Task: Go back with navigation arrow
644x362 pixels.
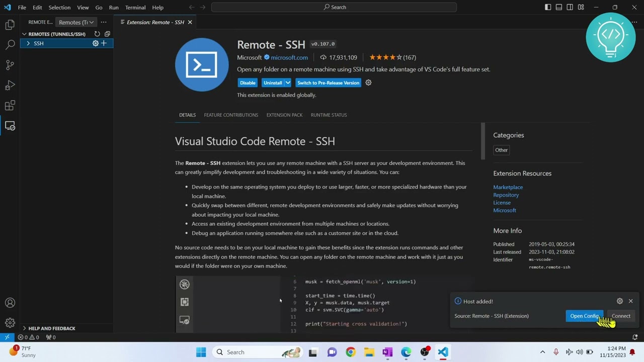Action: [192, 7]
